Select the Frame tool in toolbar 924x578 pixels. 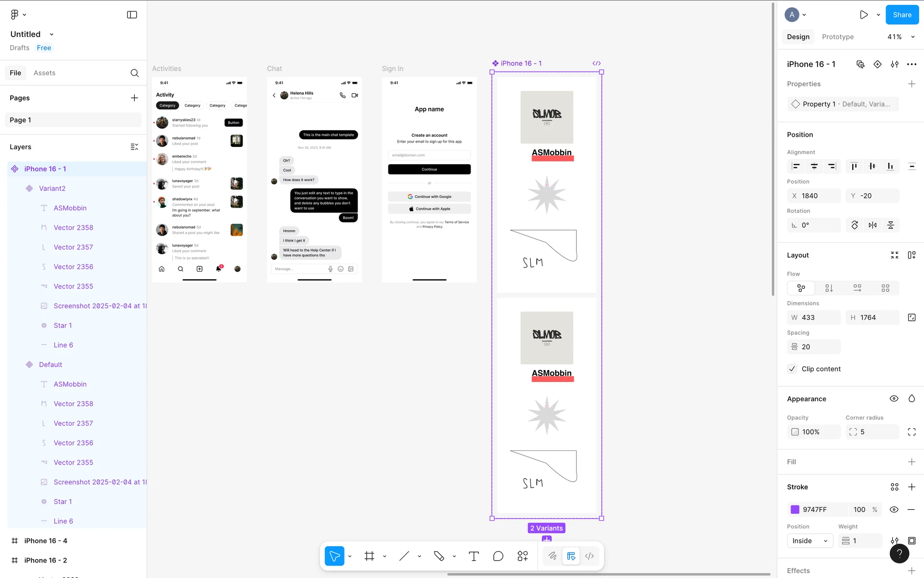coord(369,556)
